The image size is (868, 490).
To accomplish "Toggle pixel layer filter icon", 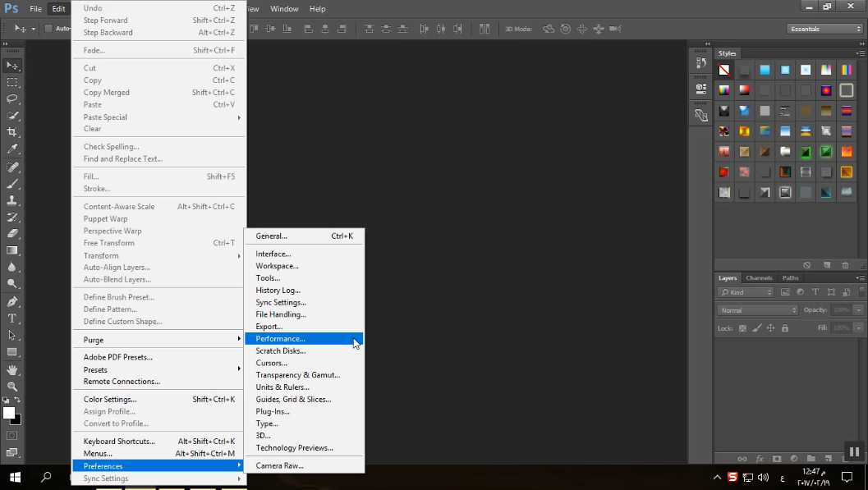I will 785,292.
